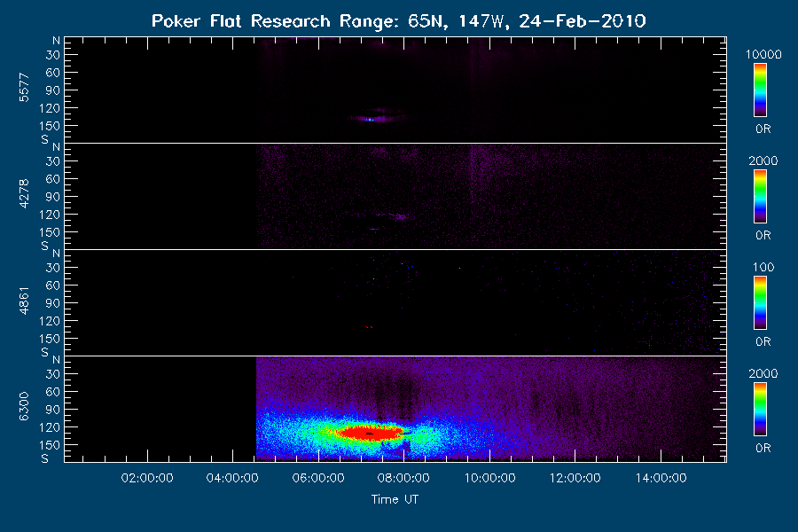
Task: Click the bright arc spot in 5577 panel
Action: pos(371,120)
